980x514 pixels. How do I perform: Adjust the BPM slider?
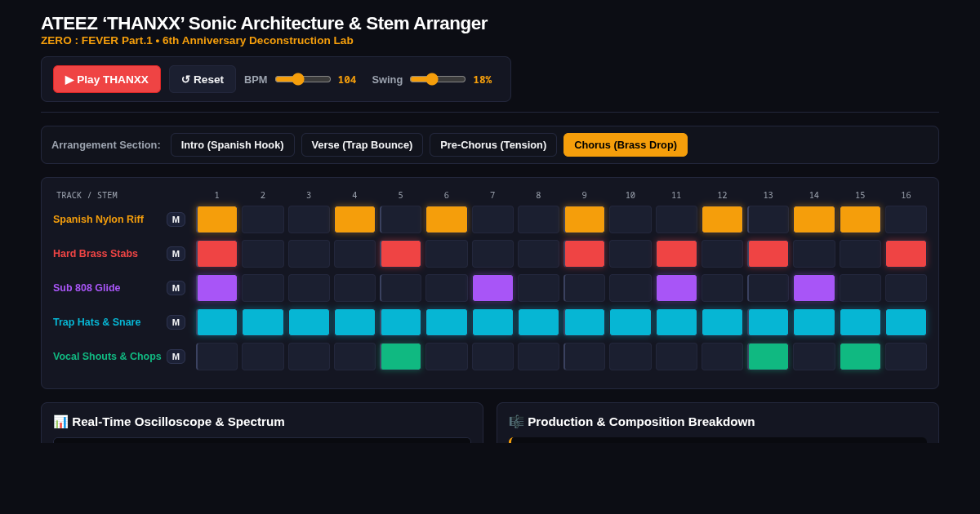point(303,79)
